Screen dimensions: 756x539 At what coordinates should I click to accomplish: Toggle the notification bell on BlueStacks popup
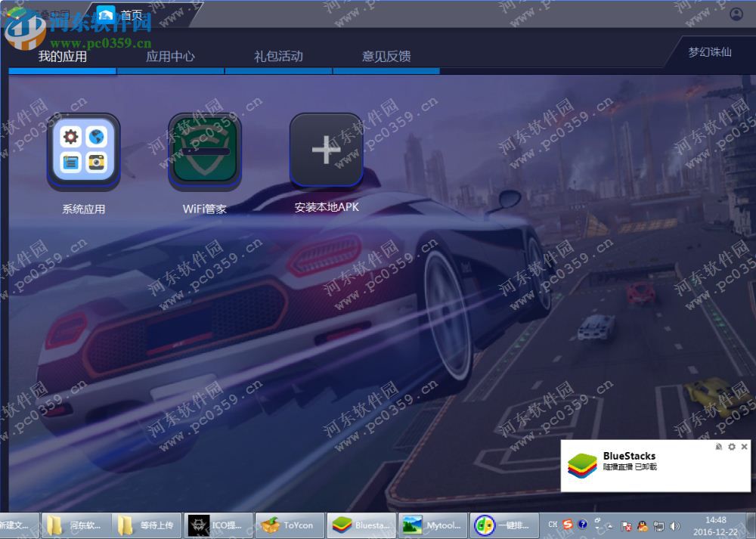719,447
